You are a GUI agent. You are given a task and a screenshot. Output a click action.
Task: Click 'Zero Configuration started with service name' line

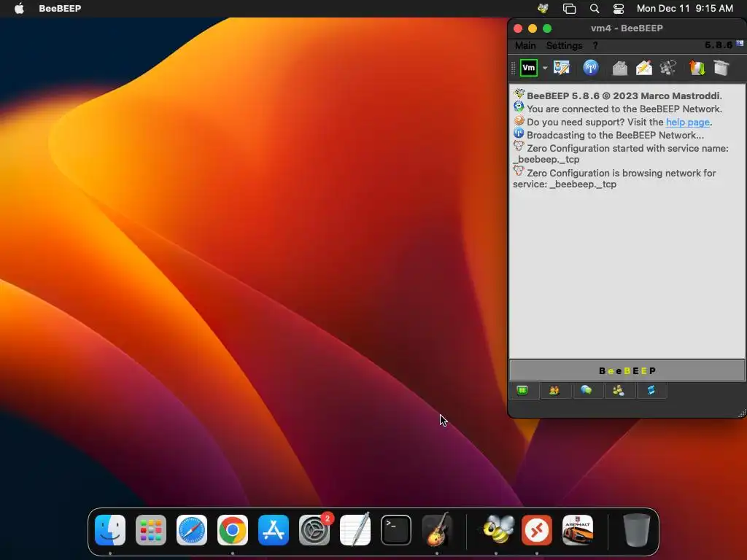[x=621, y=153]
